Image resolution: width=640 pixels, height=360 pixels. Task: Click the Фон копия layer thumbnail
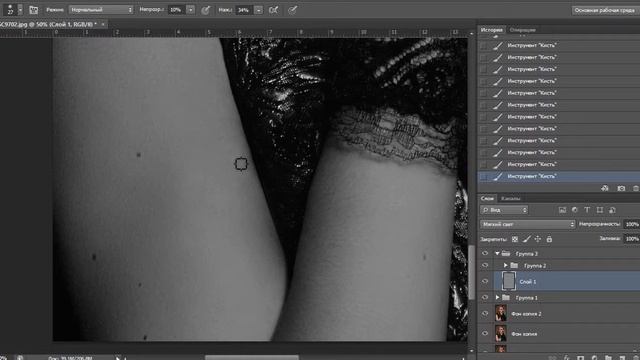click(500, 333)
